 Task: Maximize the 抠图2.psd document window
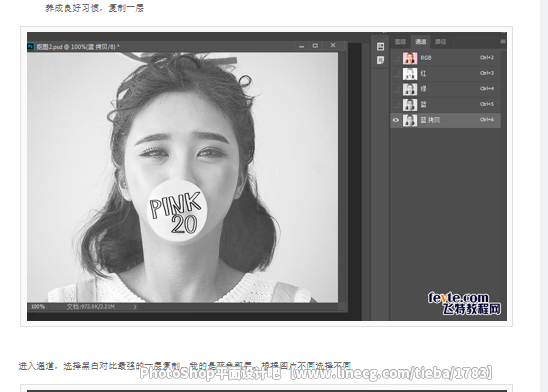pyautogui.click(x=315, y=46)
